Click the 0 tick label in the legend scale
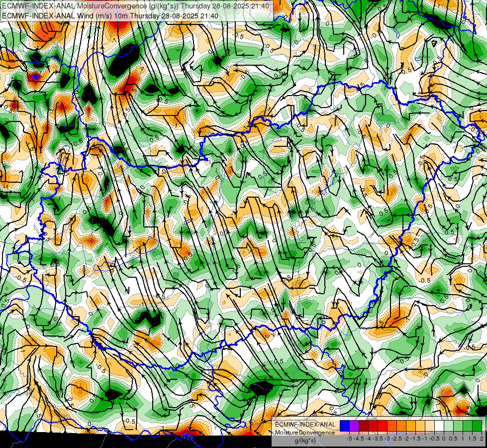The height and width of the screenshot is (448, 487). tap(444, 439)
